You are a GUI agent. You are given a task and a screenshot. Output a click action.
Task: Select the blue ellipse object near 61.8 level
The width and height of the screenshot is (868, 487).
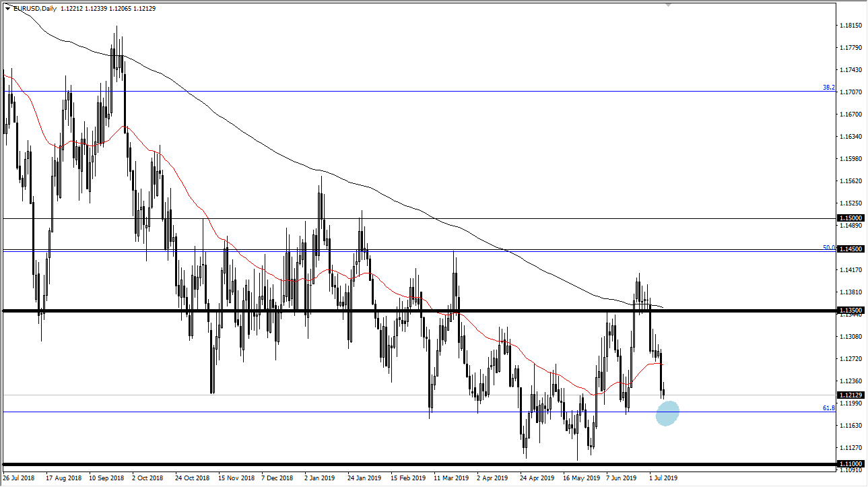[x=667, y=413]
